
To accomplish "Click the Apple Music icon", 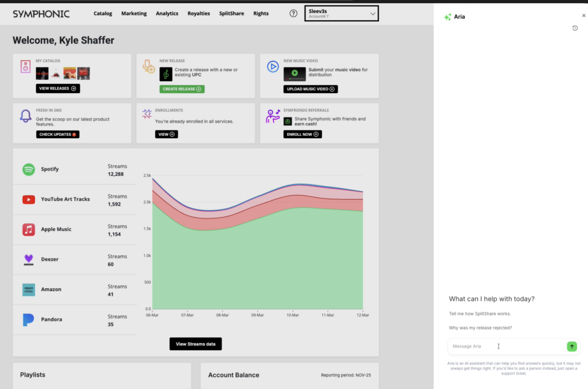I will [x=29, y=229].
